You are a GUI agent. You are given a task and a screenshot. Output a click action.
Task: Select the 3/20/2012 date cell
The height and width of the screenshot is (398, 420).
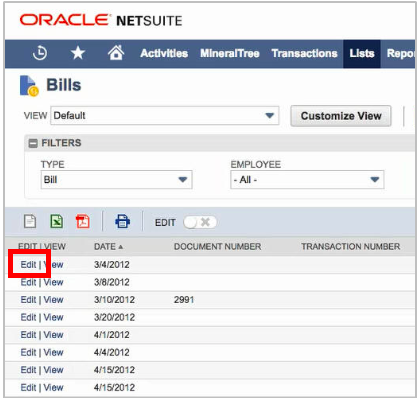pos(114,317)
